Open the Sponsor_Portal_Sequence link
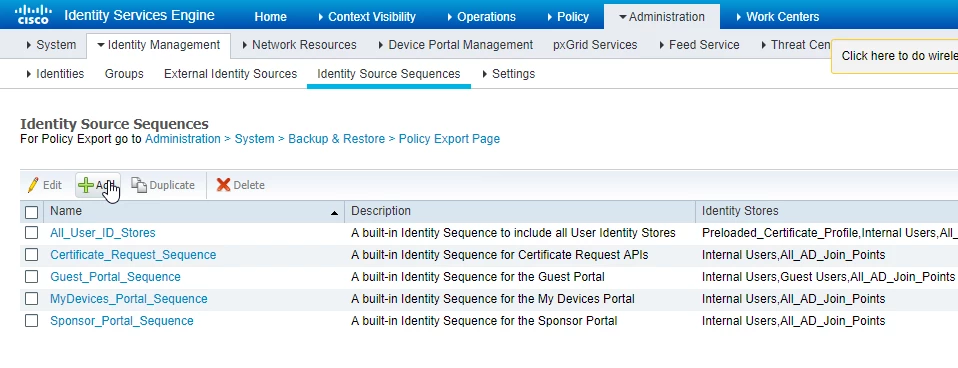 [122, 320]
